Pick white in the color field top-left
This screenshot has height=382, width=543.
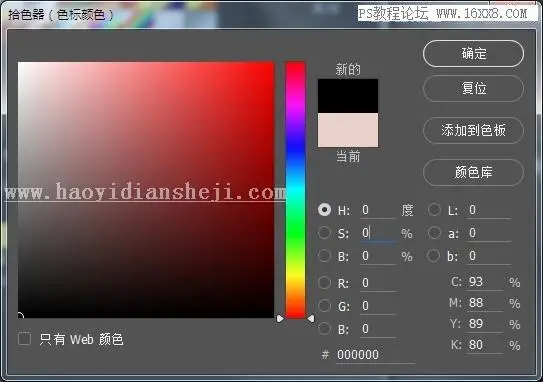click(20, 65)
